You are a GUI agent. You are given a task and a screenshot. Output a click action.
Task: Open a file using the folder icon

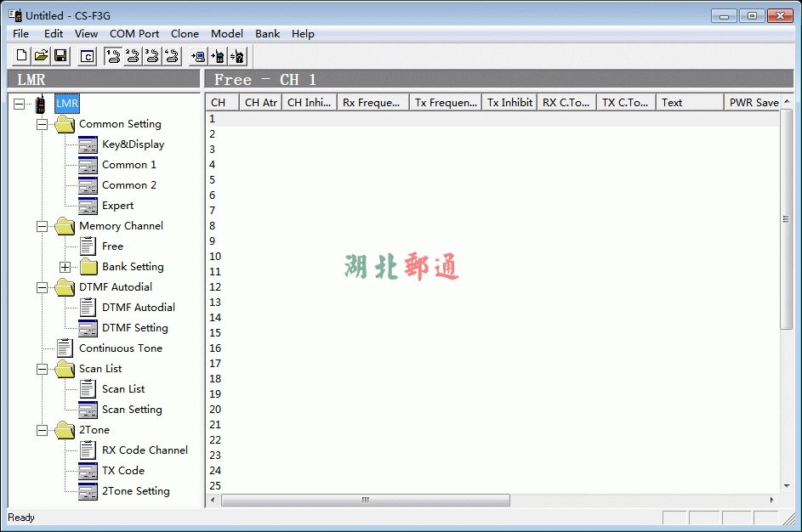[x=41, y=56]
